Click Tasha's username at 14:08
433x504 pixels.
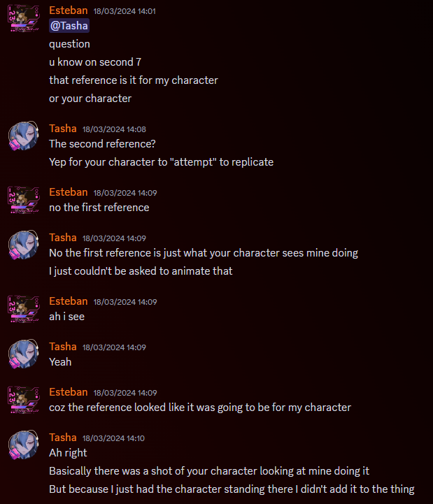tap(63, 129)
